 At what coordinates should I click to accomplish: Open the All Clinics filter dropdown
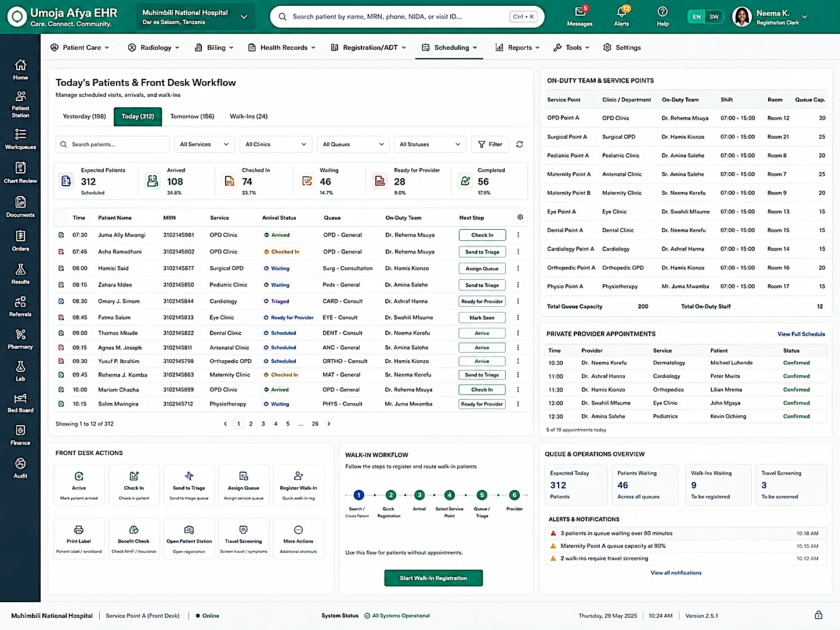click(x=276, y=144)
